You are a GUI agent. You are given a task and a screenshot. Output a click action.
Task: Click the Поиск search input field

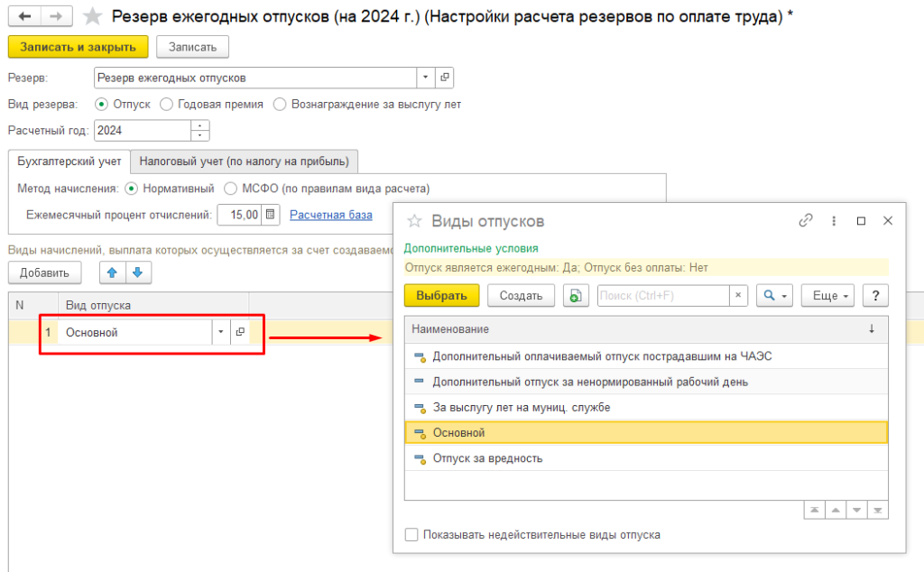[x=662, y=296]
